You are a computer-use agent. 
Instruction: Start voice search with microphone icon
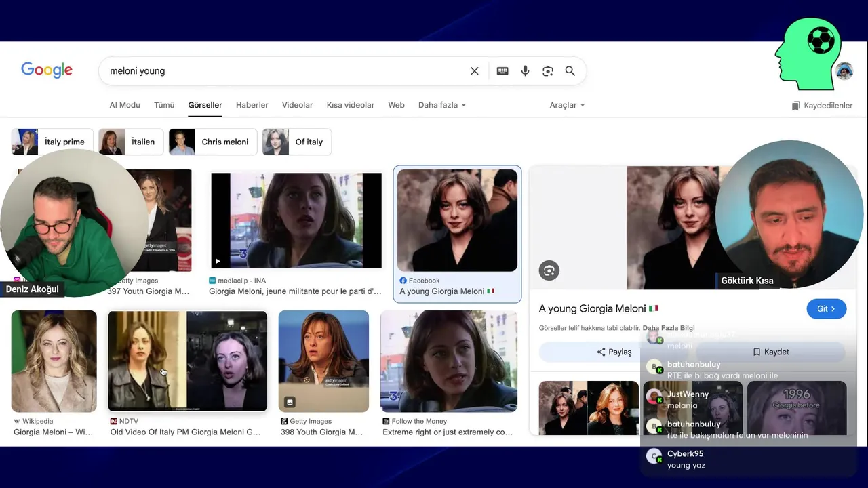tap(525, 71)
